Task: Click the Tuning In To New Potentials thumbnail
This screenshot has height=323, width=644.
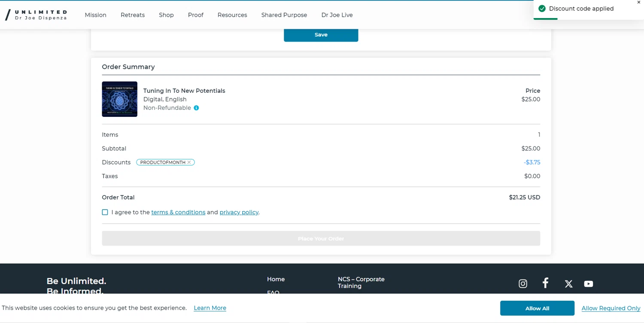Action: (x=120, y=99)
